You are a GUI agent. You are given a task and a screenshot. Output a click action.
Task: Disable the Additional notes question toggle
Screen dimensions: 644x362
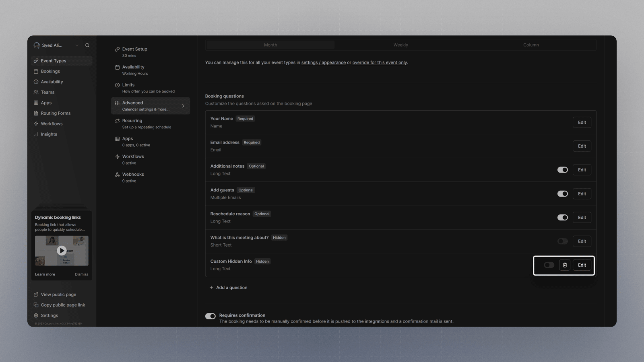tap(562, 170)
